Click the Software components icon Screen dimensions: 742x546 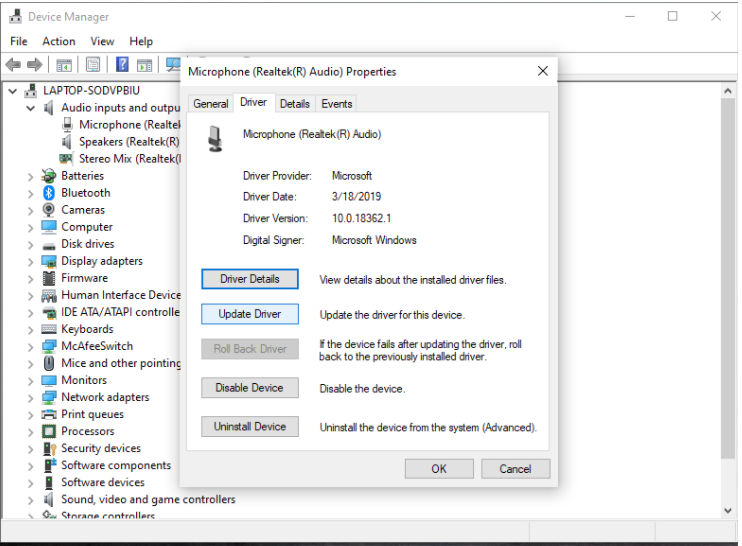tap(50, 465)
